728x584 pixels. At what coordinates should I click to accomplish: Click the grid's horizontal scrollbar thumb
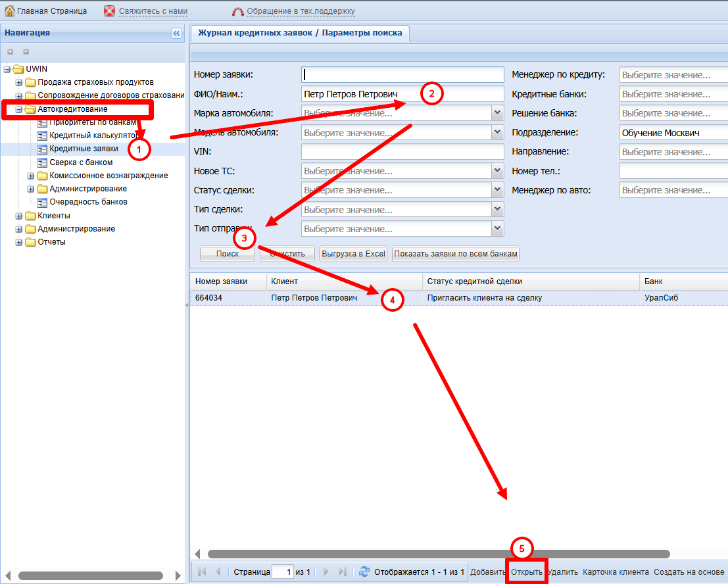(x=439, y=554)
